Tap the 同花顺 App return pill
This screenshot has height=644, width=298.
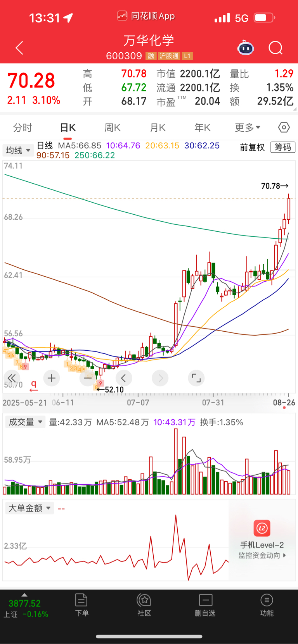146,16
